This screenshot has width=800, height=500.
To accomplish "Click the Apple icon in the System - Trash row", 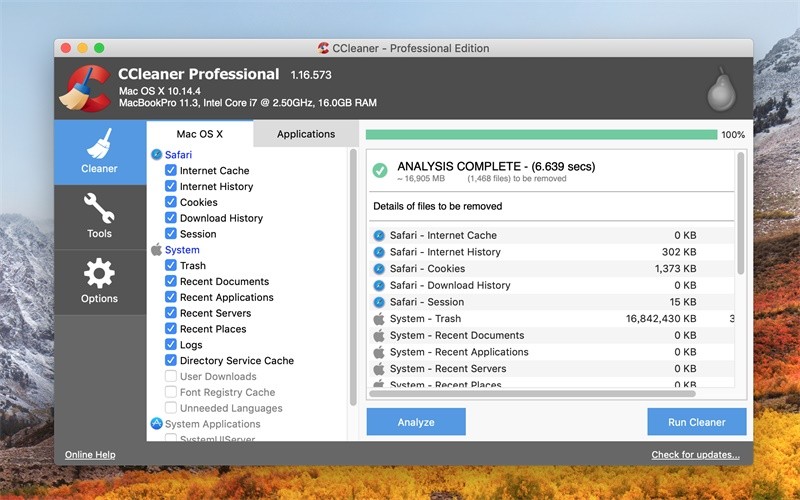I will (379, 319).
